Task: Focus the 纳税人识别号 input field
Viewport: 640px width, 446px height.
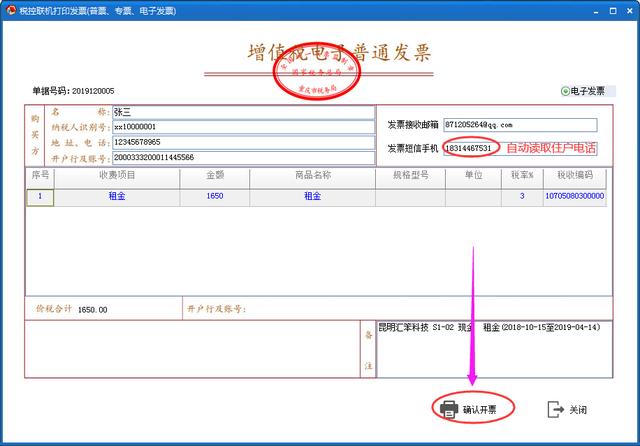Action: (241, 127)
